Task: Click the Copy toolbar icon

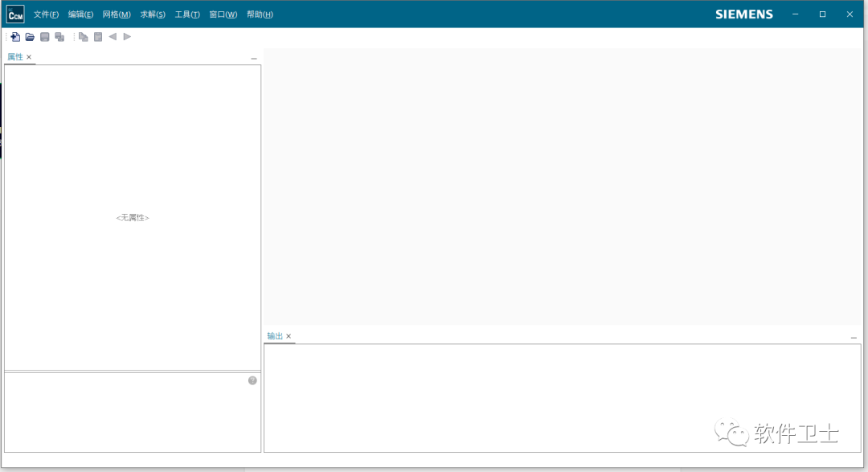Action: [x=83, y=37]
